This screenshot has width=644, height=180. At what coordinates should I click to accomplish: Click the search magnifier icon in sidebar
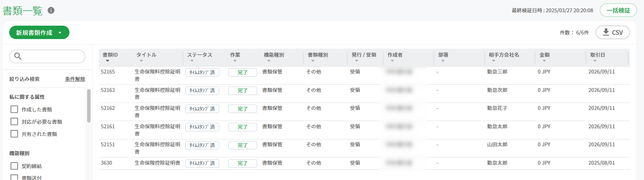pyautogui.click(x=18, y=56)
